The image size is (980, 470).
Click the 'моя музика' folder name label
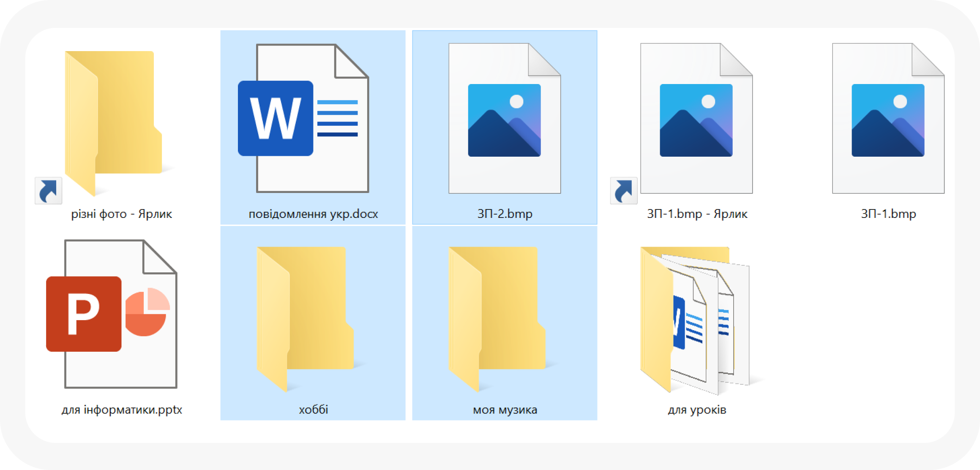pos(505,410)
